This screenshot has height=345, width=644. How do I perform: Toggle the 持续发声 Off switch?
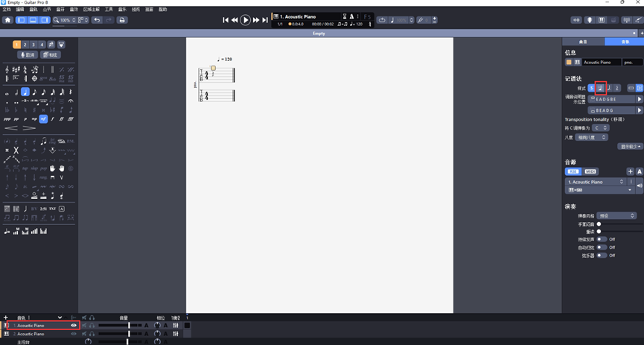click(602, 239)
